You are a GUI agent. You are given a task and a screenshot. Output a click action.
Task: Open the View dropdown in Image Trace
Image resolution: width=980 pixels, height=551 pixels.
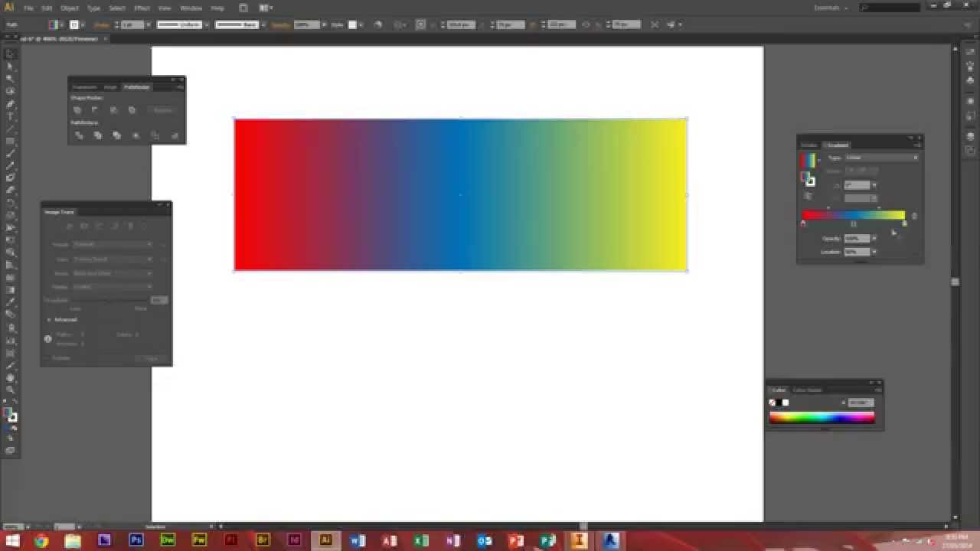pyautogui.click(x=113, y=259)
